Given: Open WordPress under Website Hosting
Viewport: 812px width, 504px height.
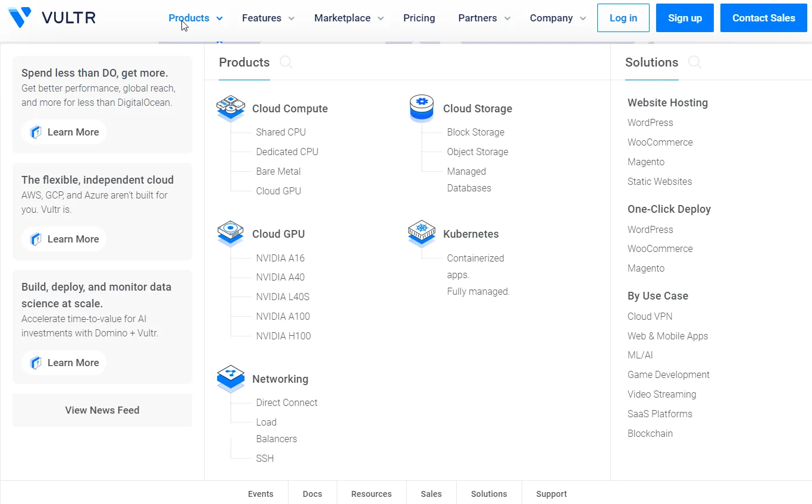Looking at the screenshot, I should (x=650, y=122).
